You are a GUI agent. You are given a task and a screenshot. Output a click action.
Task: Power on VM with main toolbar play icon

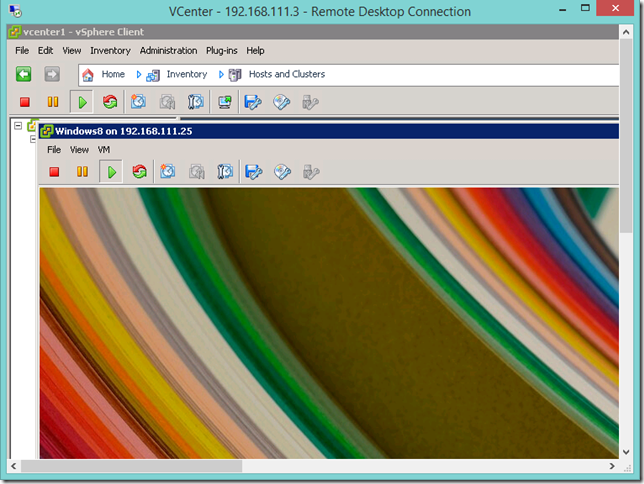(82, 102)
